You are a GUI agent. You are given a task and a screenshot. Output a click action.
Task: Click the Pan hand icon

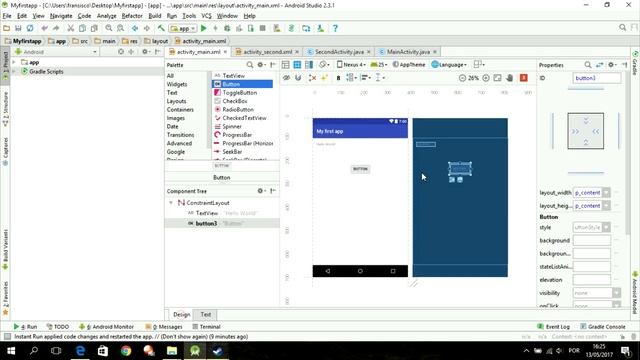(x=509, y=78)
